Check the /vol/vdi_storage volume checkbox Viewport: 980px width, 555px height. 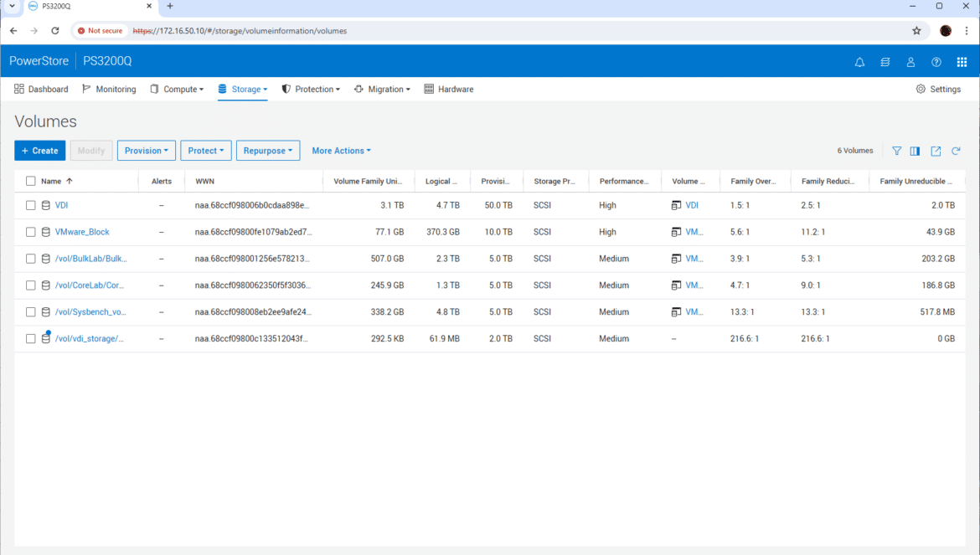[31, 338]
